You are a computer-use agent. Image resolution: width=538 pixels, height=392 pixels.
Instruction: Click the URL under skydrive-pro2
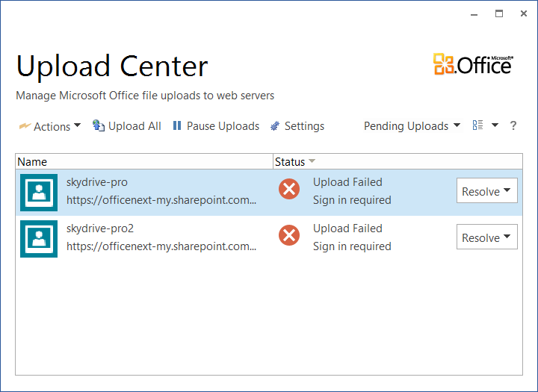point(161,246)
